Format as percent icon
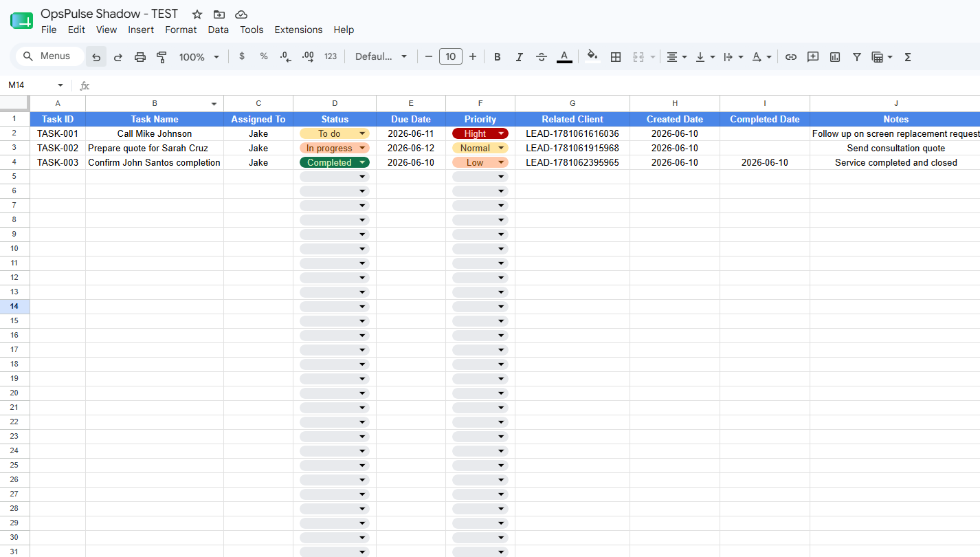The height and width of the screenshot is (557, 980). 264,56
